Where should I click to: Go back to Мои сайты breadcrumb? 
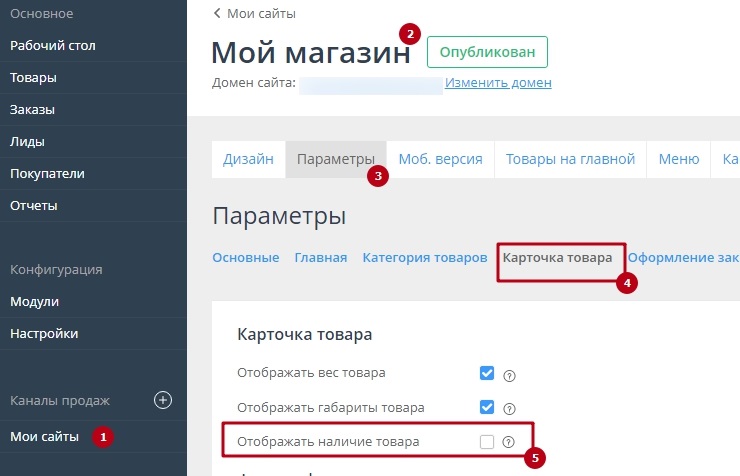(x=261, y=14)
